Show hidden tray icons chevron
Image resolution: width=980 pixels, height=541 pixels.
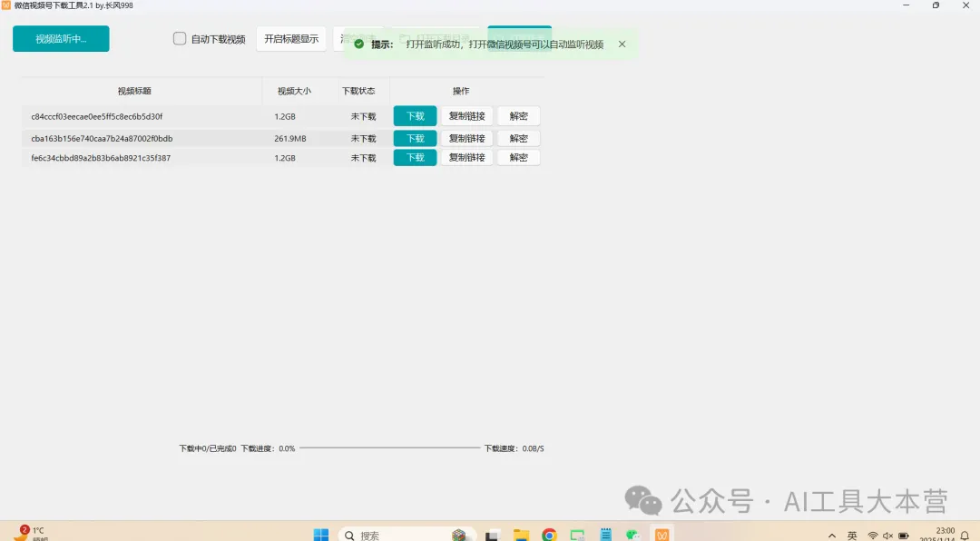(832, 536)
